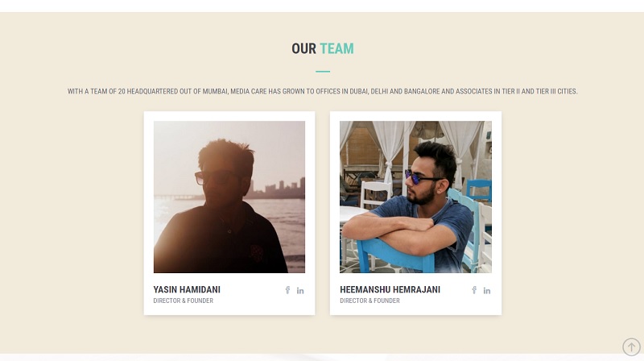Click the white card of Yasin Hamidani
The height and width of the screenshot is (361, 644).
tap(229, 213)
